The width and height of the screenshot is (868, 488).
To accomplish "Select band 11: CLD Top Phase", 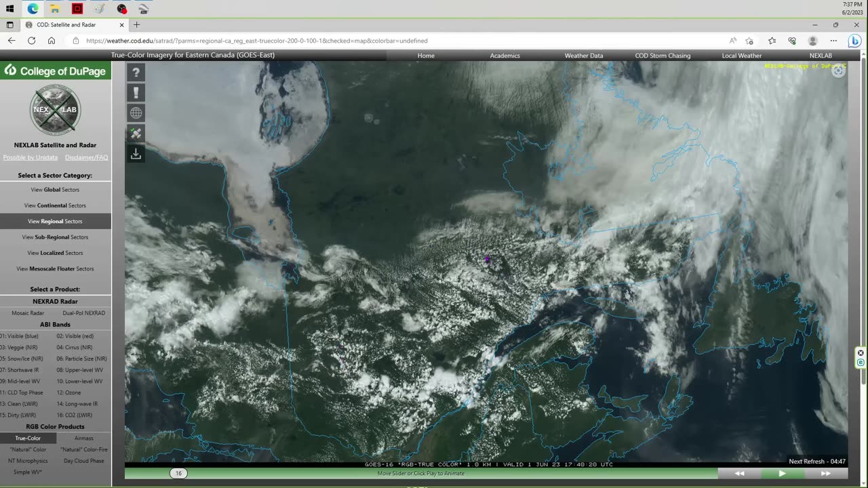I will [23, 392].
